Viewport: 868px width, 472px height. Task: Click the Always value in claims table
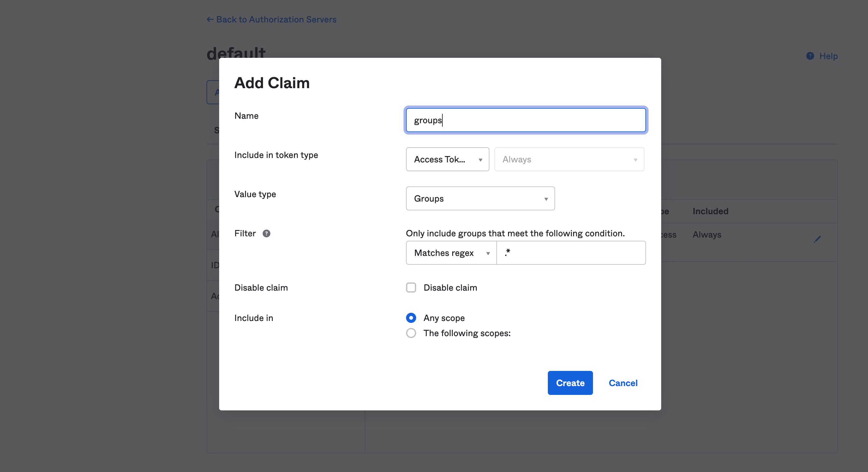[x=707, y=235]
